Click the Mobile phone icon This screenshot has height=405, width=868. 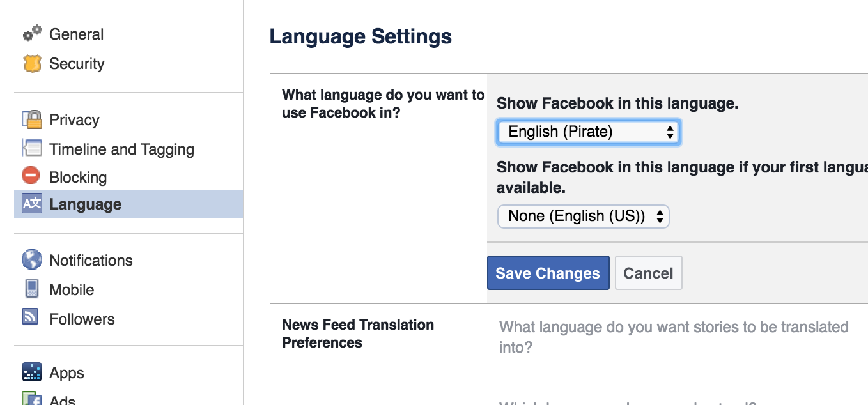click(32, 289)
